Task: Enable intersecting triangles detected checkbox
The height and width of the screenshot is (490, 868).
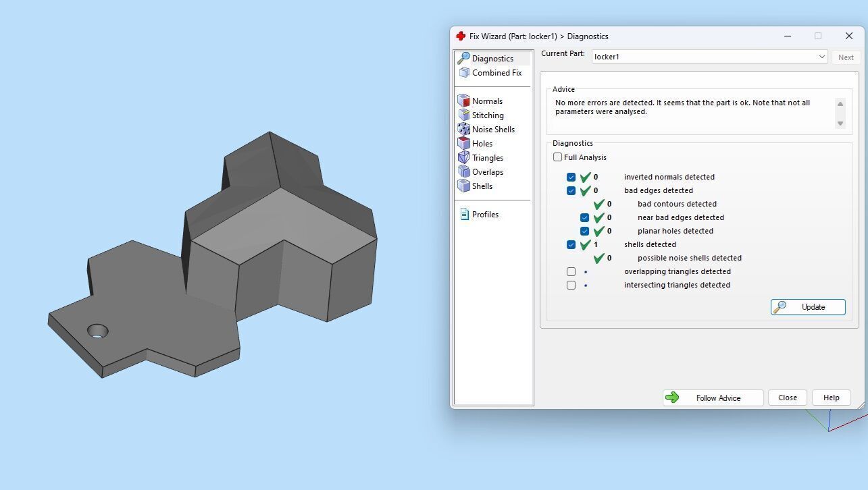Action: [571, 285]
